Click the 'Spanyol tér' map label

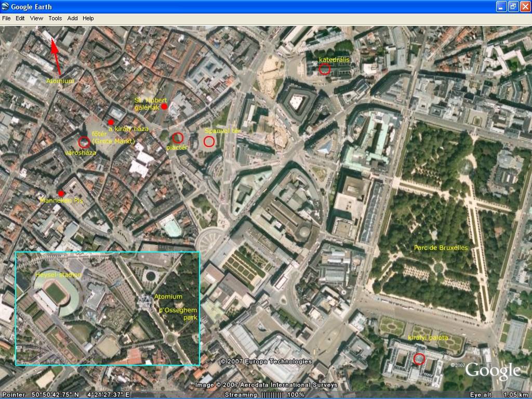222,131
